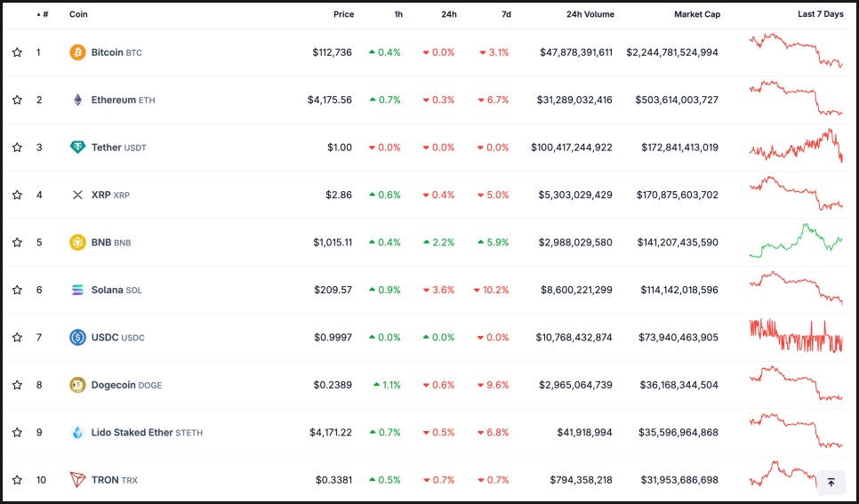Image resolution: width=859 pixels, height=504 pixels.
Task: Open the Dogecoin DOGE coin page
Action: tap(126, 385)
